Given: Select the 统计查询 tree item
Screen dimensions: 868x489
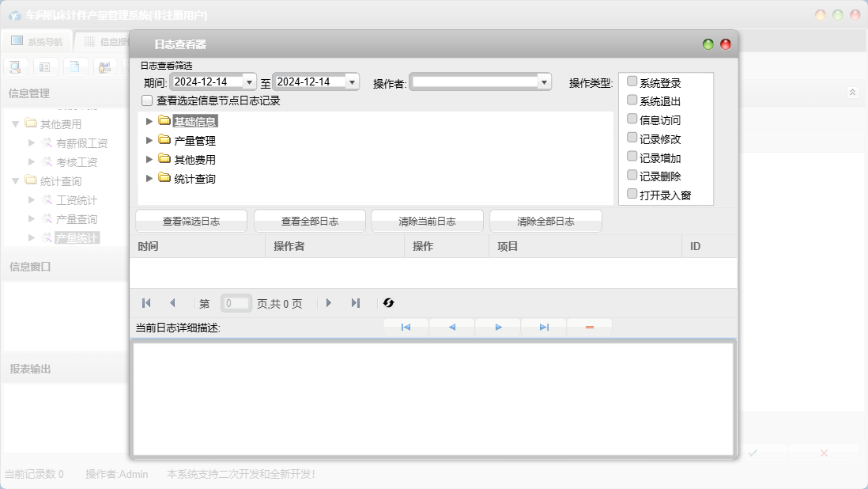Looking at the screenshot, I should pos(194,179).
